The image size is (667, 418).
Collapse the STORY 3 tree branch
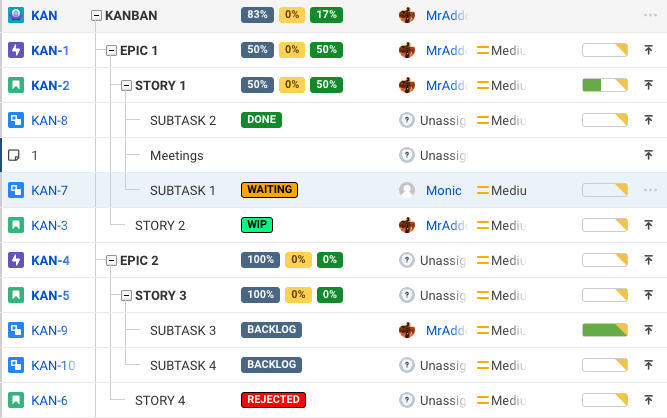pyautogui.click(x=127, y=295)
